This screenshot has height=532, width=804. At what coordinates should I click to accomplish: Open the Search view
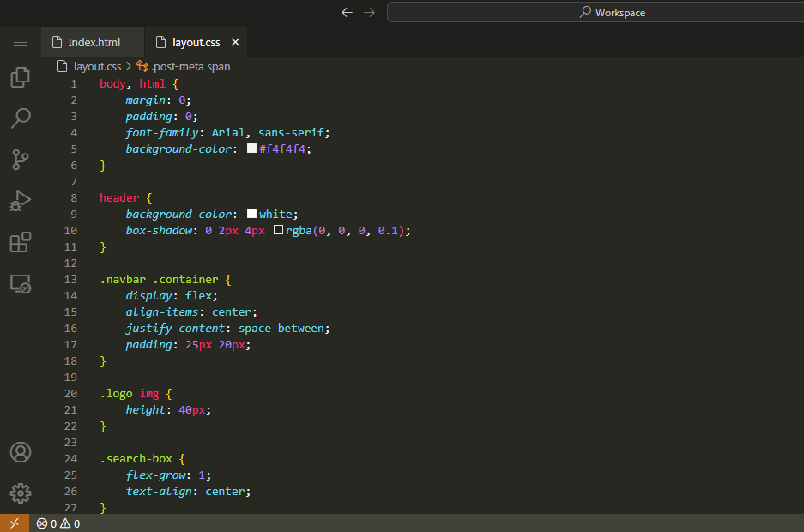pyautogui.click(x=21, y=118)
